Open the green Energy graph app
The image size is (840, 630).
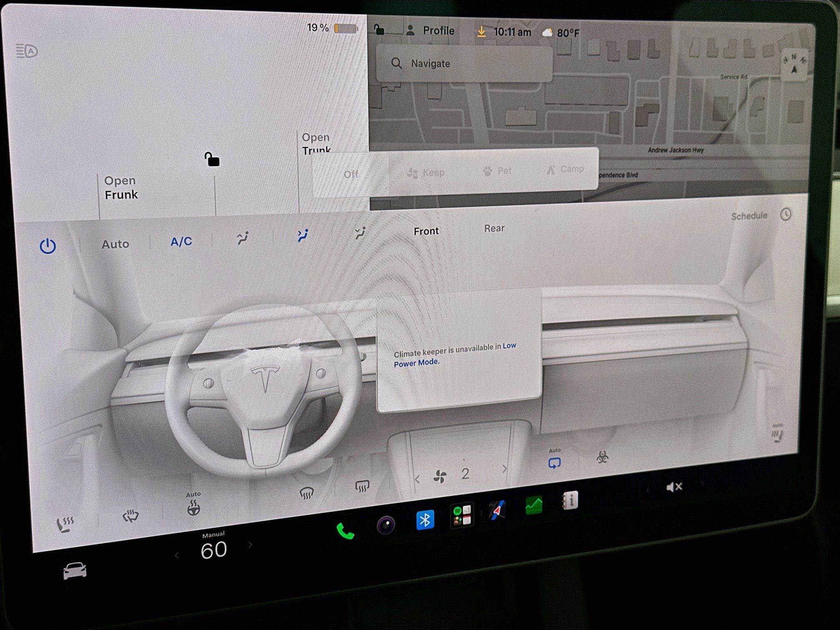pyautogui.click(x=534, y=506)
